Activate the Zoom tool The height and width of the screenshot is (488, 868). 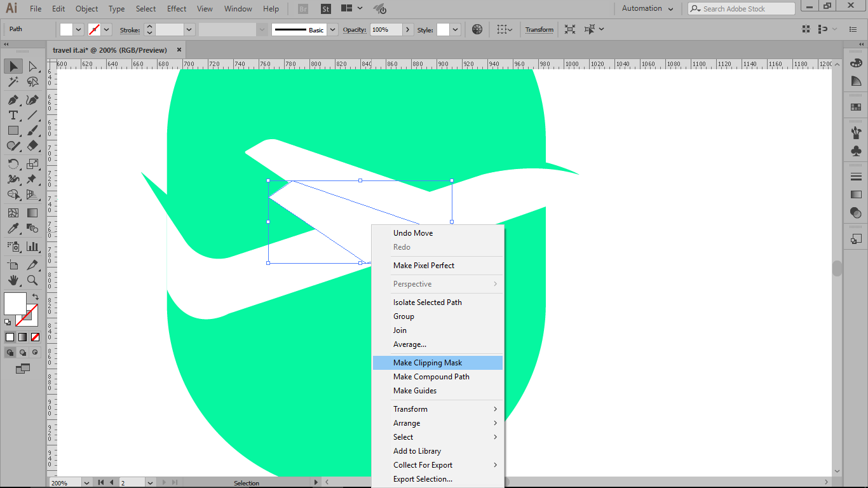point(32,280)
